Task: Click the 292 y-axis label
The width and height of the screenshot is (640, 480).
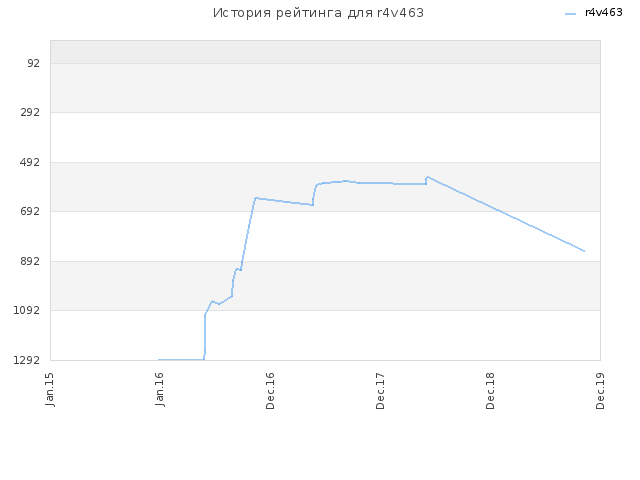Action: (x=30, y=112)
